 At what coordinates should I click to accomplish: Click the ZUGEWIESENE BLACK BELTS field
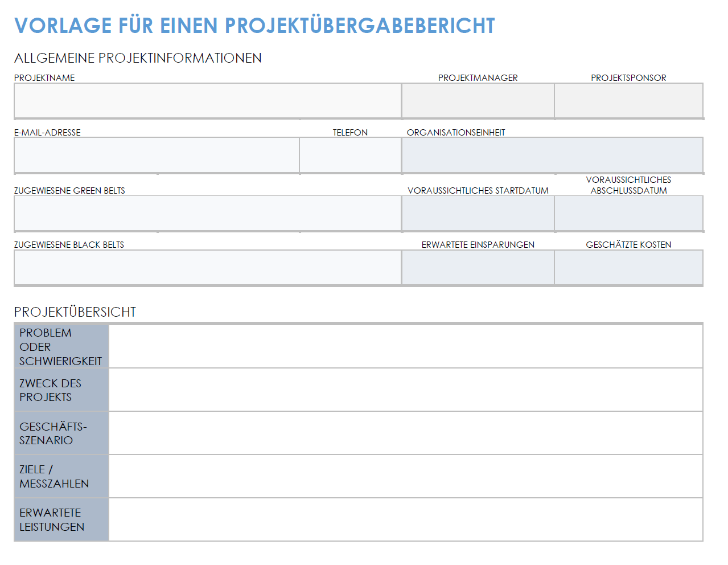tap(208, 267)
